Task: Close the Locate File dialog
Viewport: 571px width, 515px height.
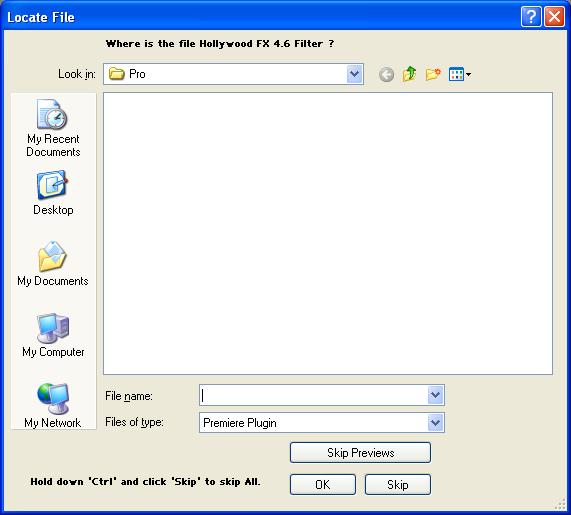Action: (554, 17)
